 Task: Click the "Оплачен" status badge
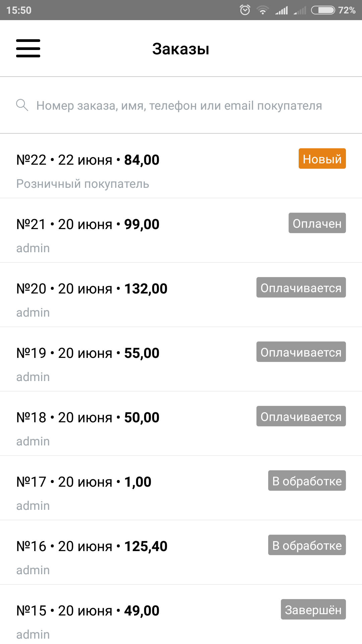tap(317, 223)
